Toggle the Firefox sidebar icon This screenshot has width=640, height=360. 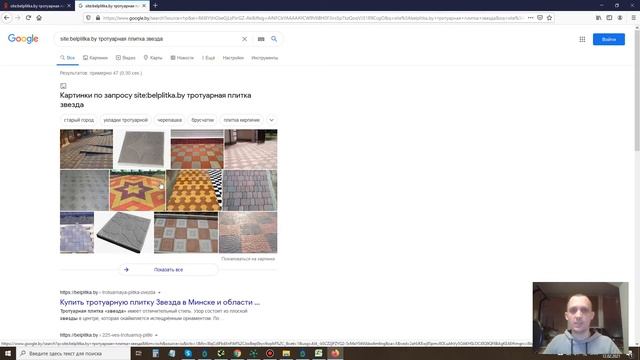tap(609, 18)
